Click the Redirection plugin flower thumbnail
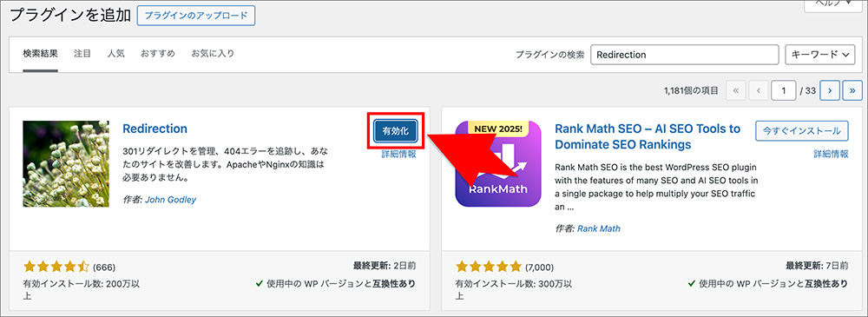This screenshot has width=868, height=317. pyautogui.click(x=66, y=164)
